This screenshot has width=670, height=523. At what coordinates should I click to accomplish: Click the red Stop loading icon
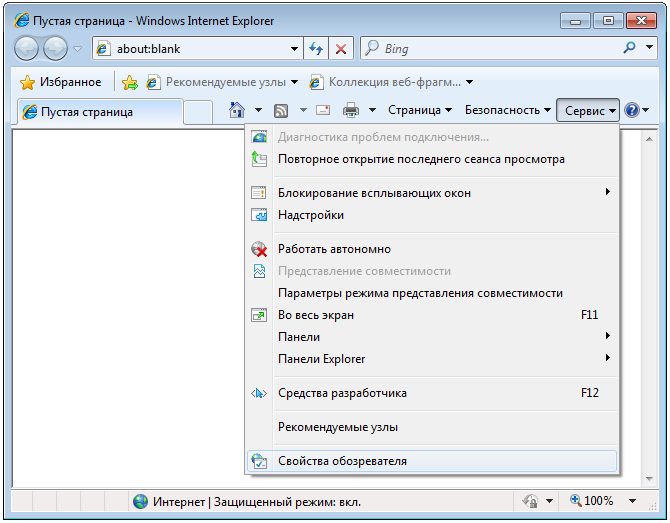(x=341, y=49)
